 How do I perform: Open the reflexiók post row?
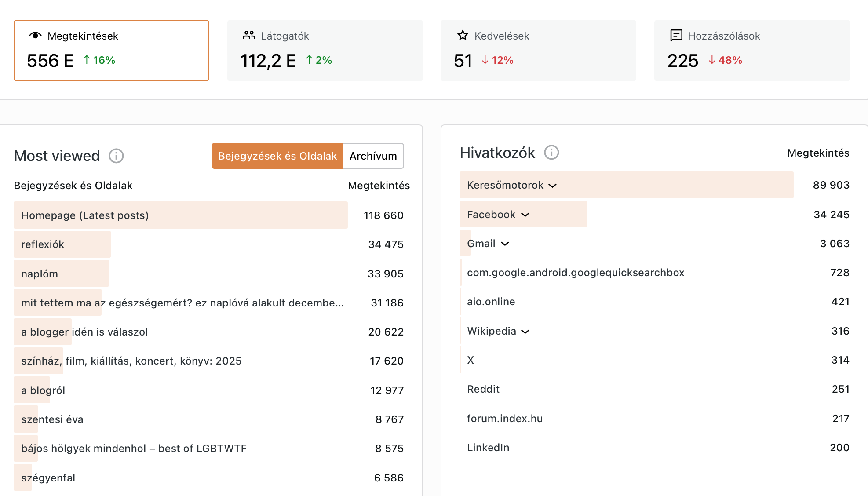(43, 244)
